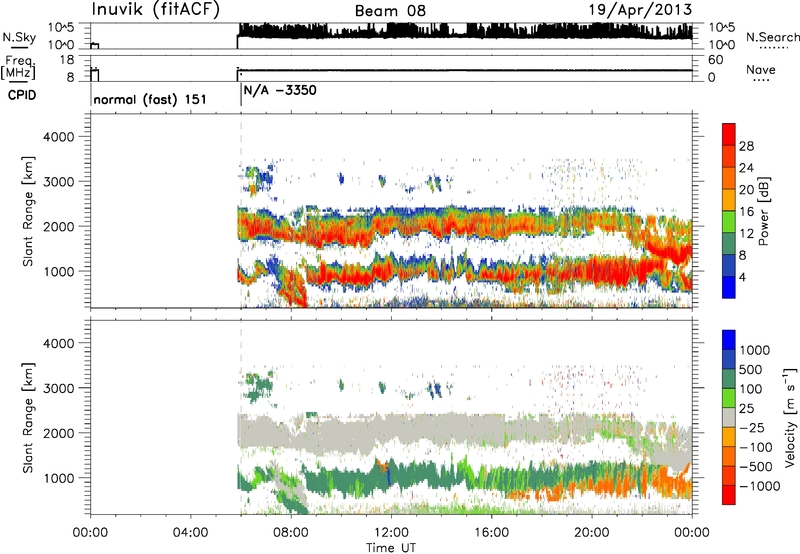This screenshot has height=554, width=800.
Task: Click the '20:00' time tick label
Action: [592, 533]
